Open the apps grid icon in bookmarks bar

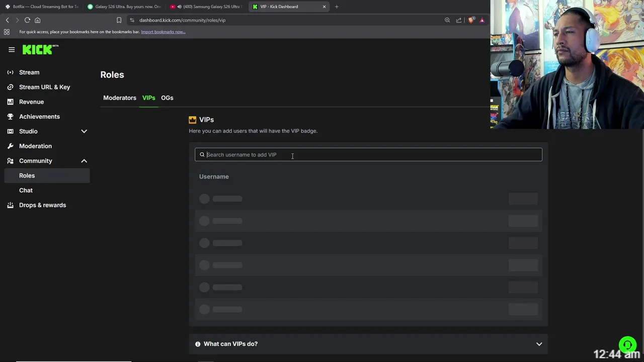click(x=7, y=32)
